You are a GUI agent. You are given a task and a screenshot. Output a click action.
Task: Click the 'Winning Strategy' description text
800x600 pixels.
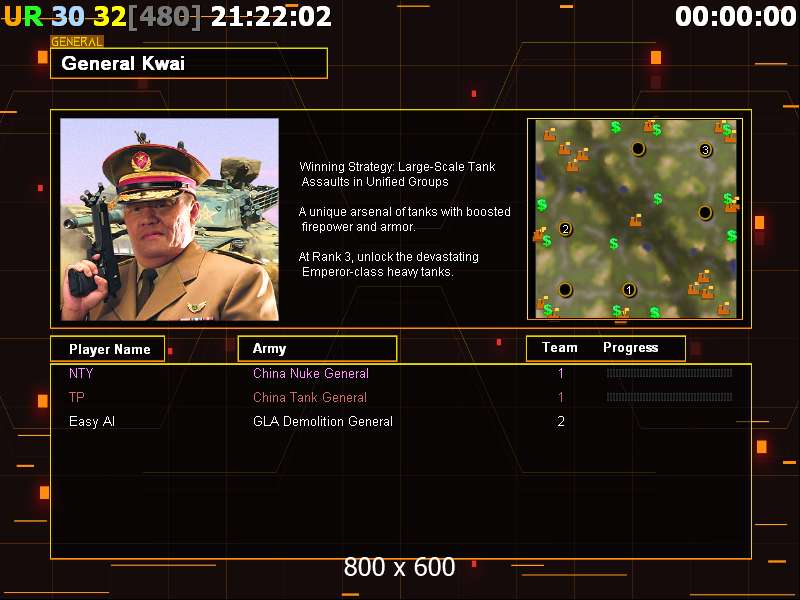[397, 174]
